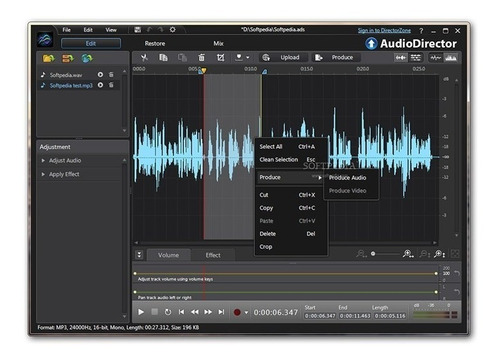Screen dimensions: 500x361
Task: Click the import media folder icon
Action: click(49, 59)
